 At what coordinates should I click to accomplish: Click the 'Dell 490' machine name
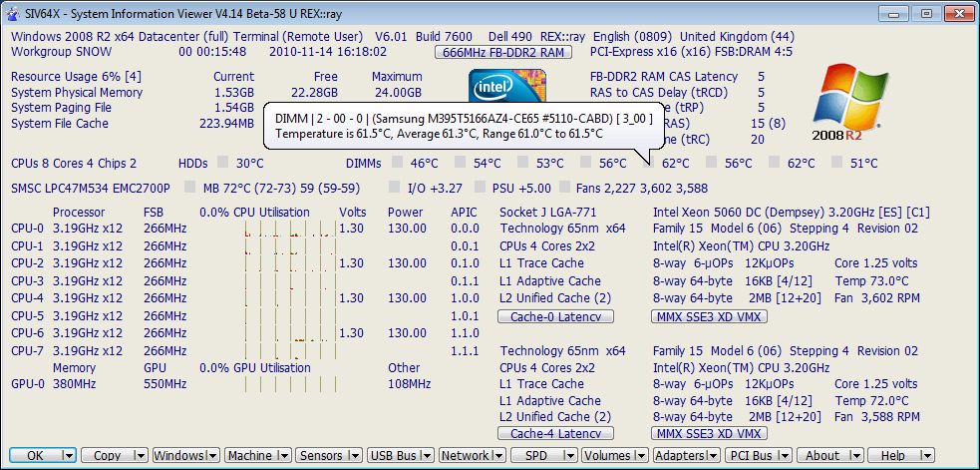click(x=509, y=36)
